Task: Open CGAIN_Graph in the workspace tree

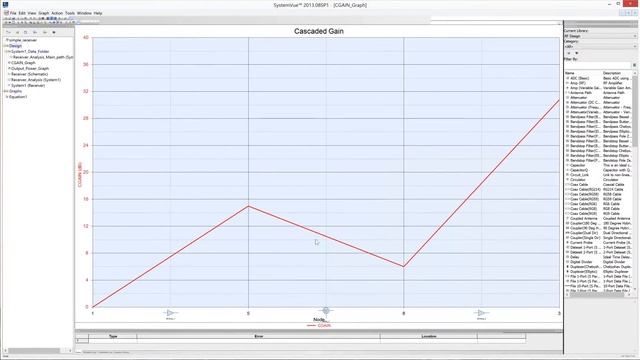Action: pos(23,63)
